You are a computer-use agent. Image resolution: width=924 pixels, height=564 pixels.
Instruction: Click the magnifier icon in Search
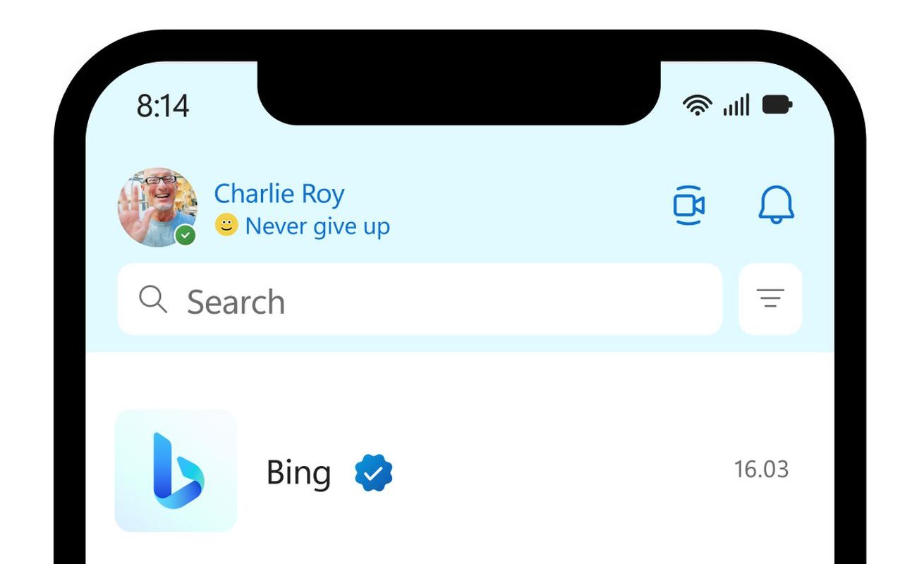[153, 299]
